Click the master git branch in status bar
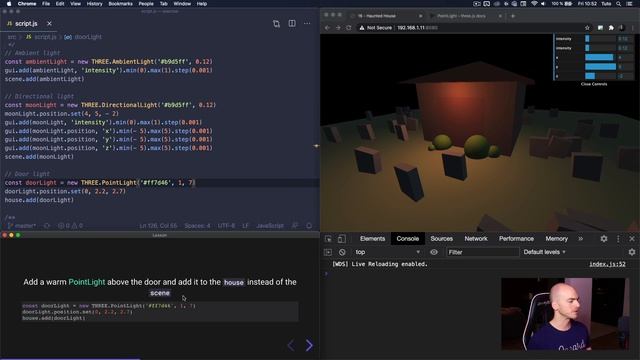 pyautogui.click(x=22, y=225)
